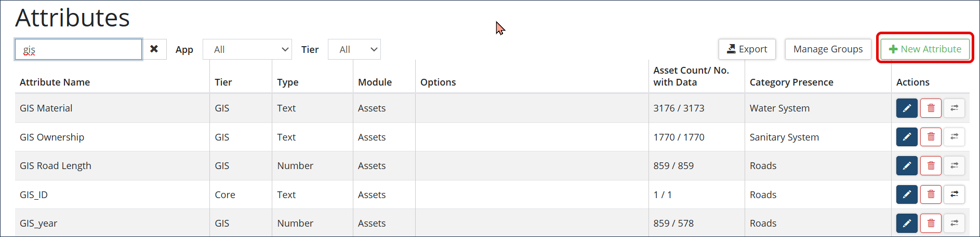
Task: Click the Export button
Action: (747, 49)
